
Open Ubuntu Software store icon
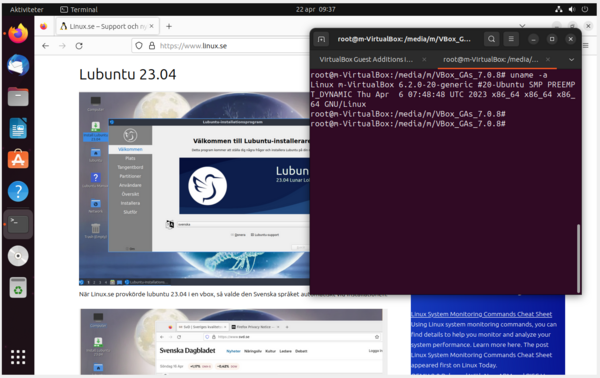pyautogui.click(x=18, y=159)
